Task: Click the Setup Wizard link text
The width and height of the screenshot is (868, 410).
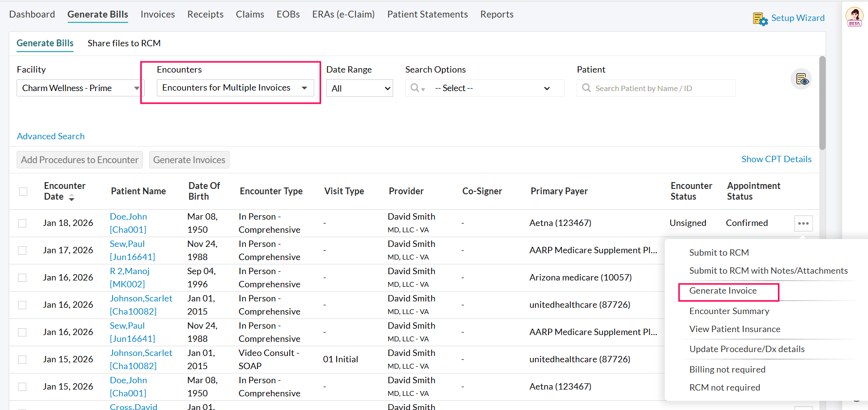Action: click(x=798, y=18)
